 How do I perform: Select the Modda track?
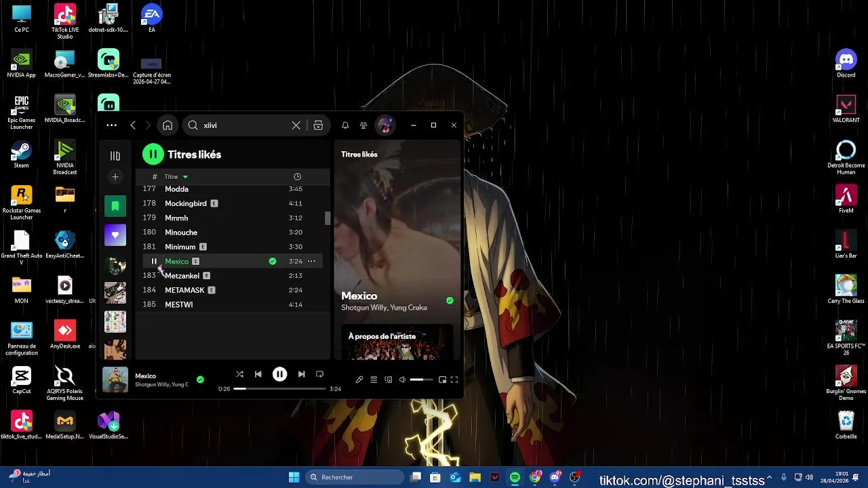[x=232, y=189]
